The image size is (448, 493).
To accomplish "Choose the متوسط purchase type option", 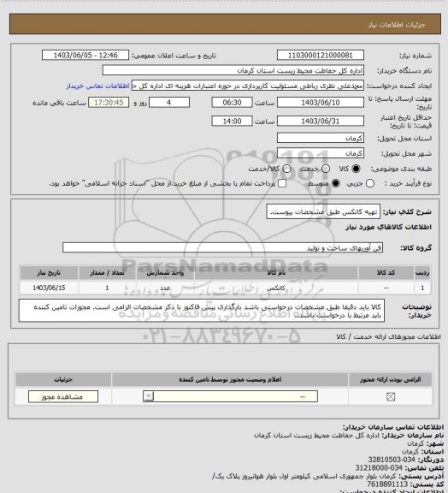I will pos(336,183).
